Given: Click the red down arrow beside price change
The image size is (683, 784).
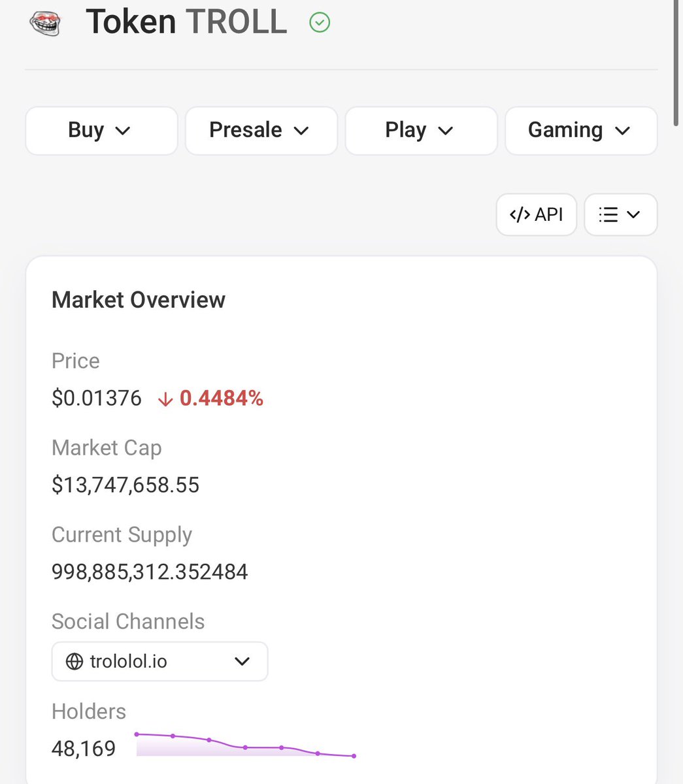Looking at the screenshot, I should [165, 399].
